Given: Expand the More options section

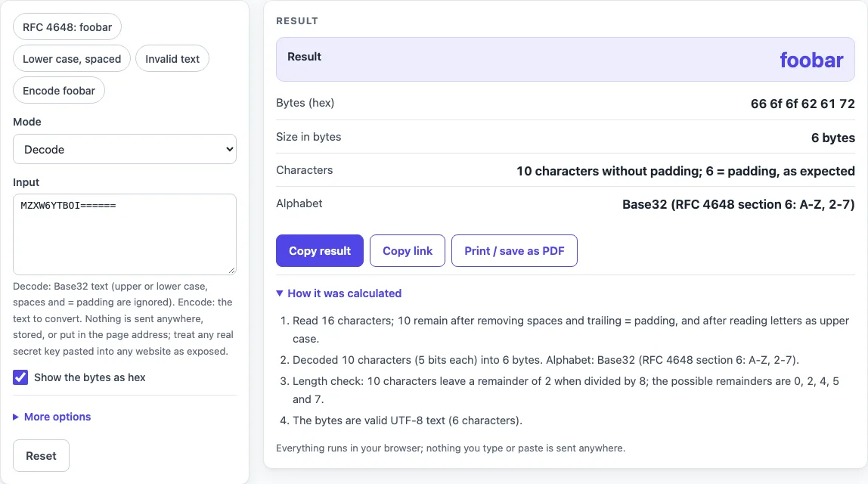Looking at the screenshot, I should pyautogui.click(x=52, y=417).
